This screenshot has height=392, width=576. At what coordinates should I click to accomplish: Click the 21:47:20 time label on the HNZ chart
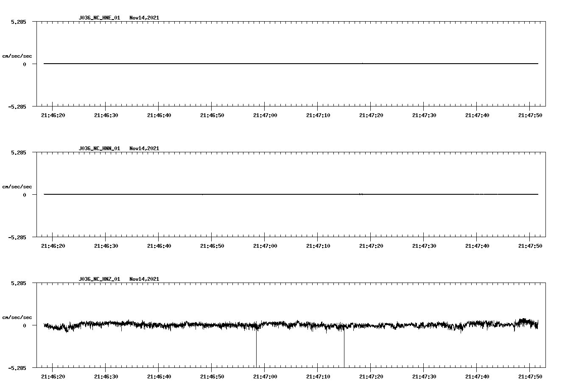click(x=371, y=377)
